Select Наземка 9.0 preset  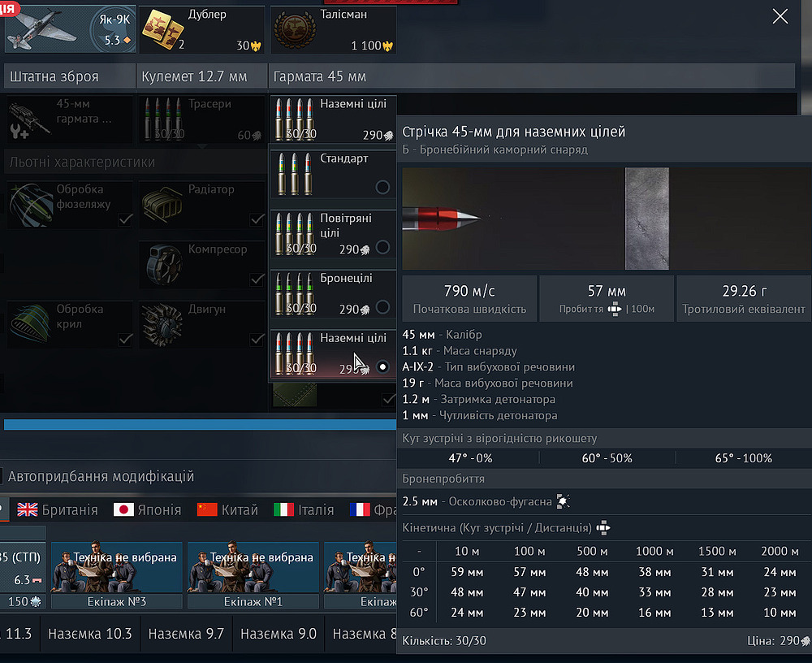click(x=279, y=634)
